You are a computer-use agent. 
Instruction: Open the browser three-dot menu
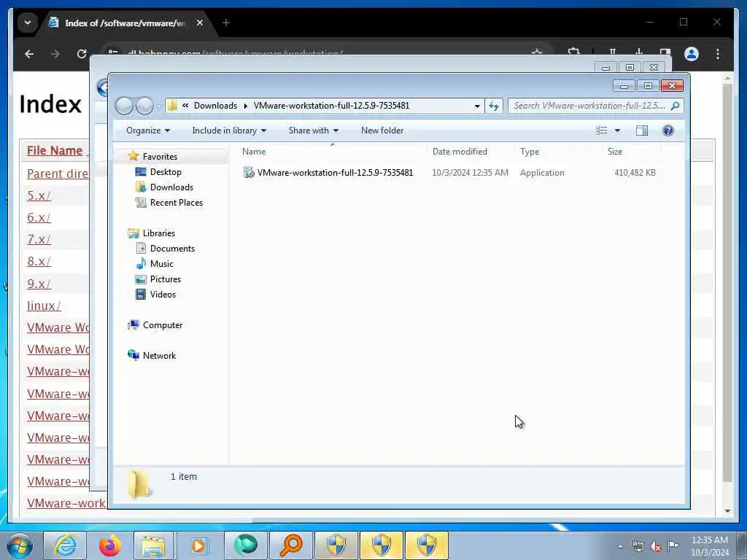(718, 54)
